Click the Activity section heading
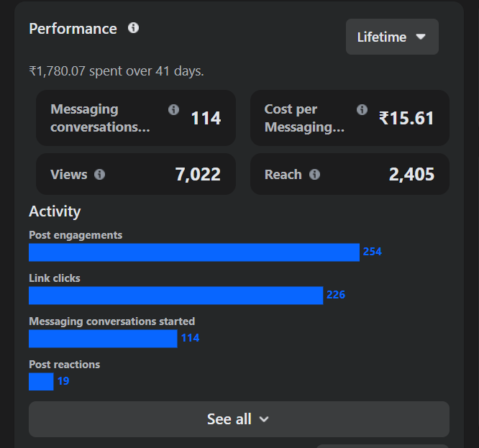This screenshot has height=448, width=479. [x=55, y=211]
